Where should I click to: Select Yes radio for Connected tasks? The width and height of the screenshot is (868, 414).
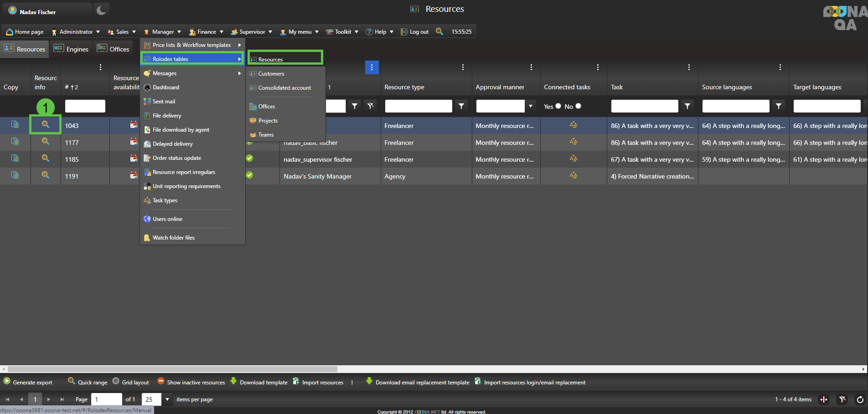click(558, 106)
